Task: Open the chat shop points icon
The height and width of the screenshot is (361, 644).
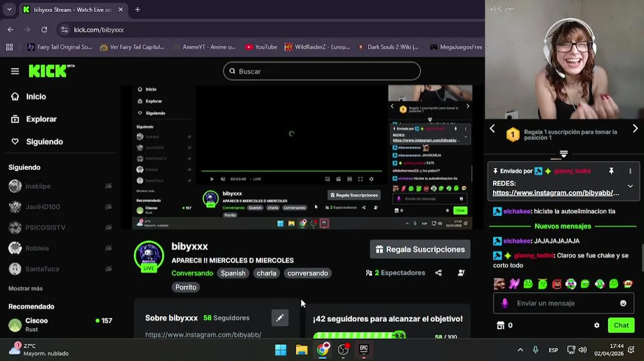Action: pos(500,325)
